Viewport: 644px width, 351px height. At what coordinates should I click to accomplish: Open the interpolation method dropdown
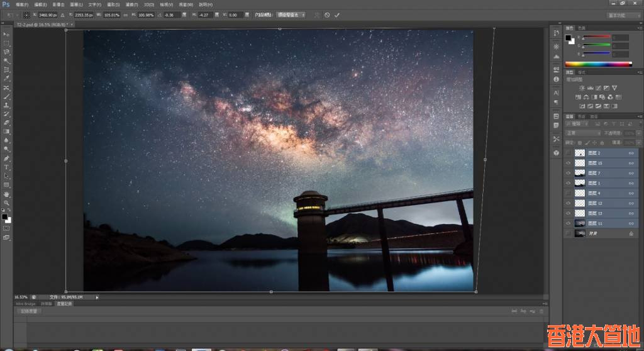291,15
